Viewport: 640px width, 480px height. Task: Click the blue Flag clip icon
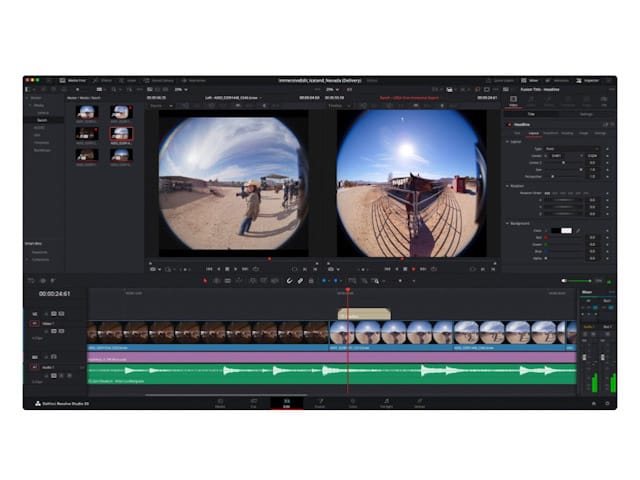click(x=324, y=281)
